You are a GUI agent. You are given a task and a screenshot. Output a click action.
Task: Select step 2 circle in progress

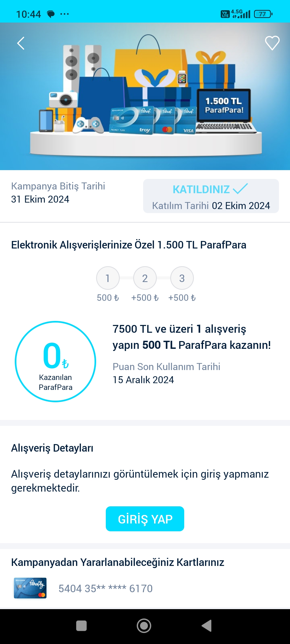145,278
